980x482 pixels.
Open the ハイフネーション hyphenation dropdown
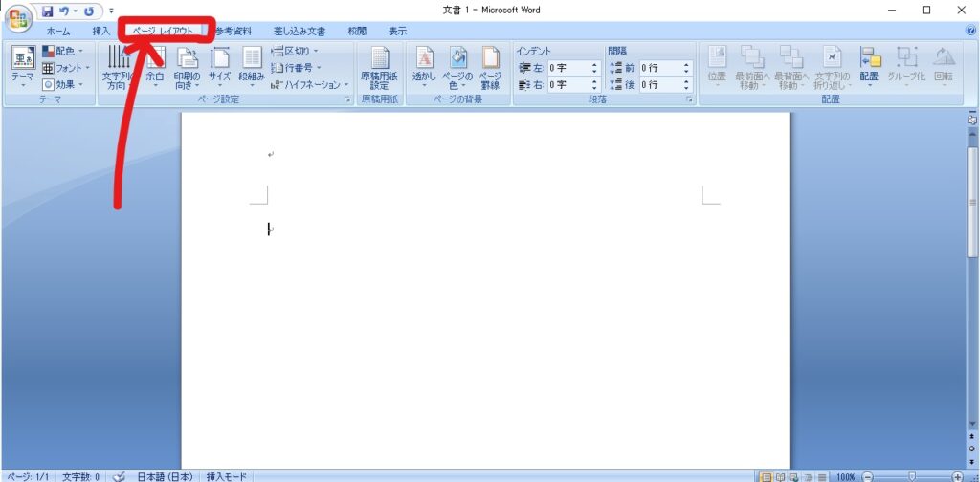tap(310, 84)
